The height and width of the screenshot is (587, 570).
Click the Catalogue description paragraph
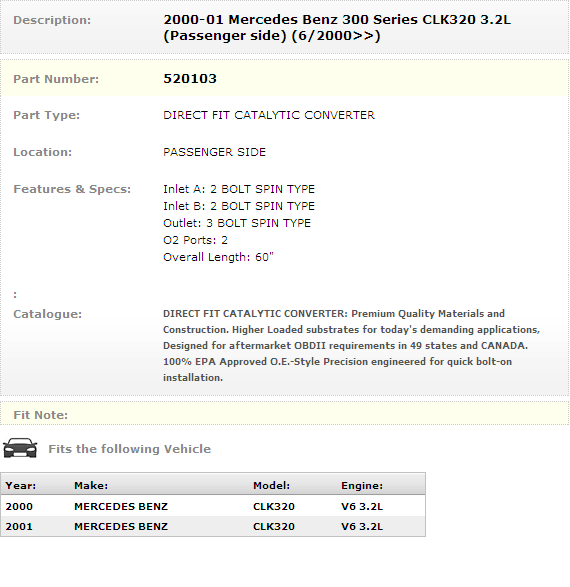(x=351, y=346)
